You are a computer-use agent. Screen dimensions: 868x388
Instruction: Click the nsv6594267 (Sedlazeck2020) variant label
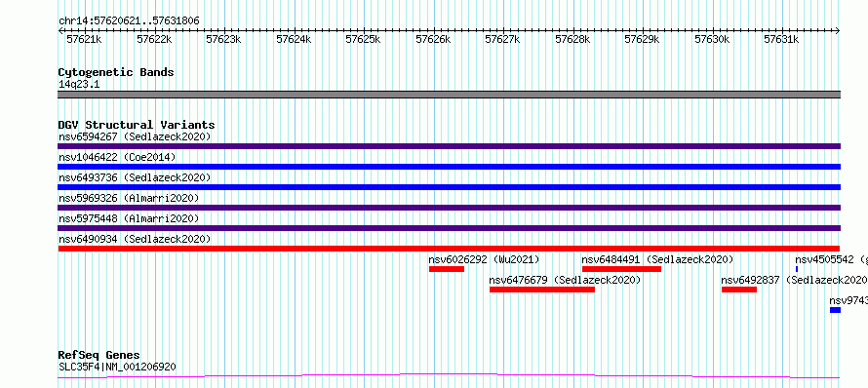pyautogui.click(x=135, y=136)
